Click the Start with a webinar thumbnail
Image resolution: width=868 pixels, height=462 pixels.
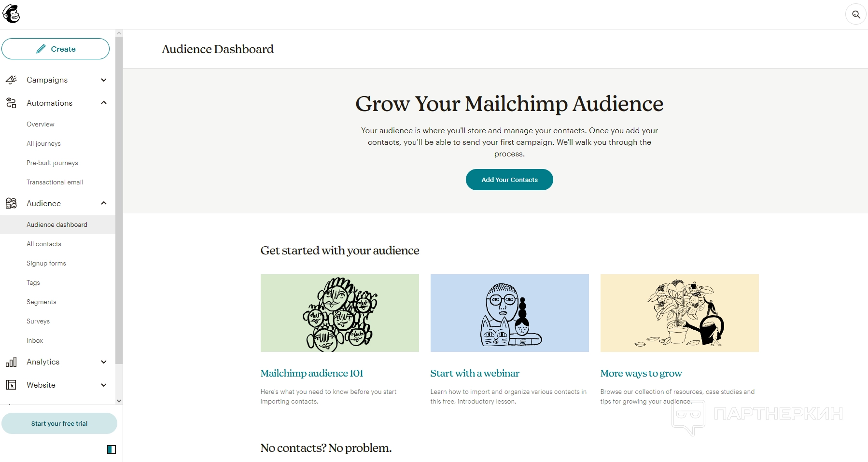[x=509, y=313]
